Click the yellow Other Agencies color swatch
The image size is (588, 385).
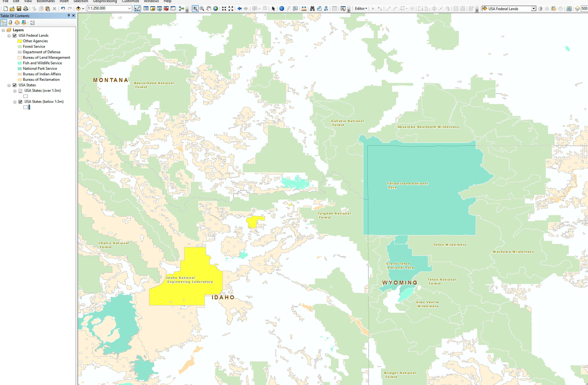coord(20,41)
